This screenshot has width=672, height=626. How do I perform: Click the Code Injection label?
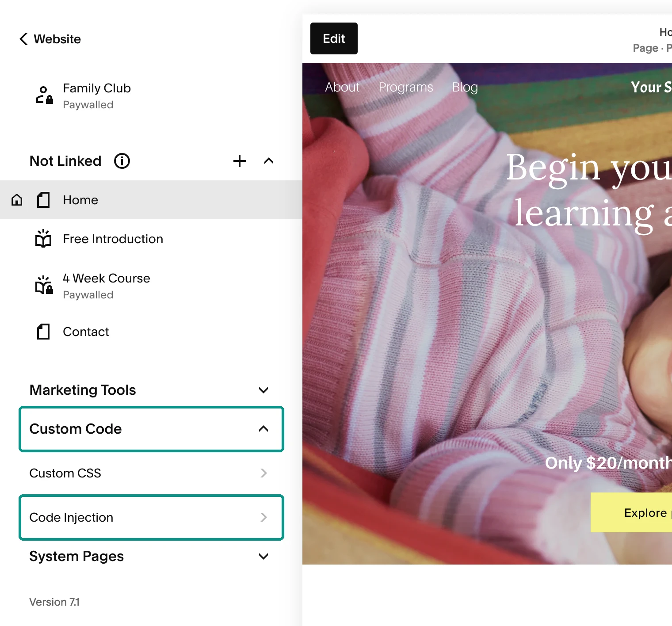(x=71, y=517)
